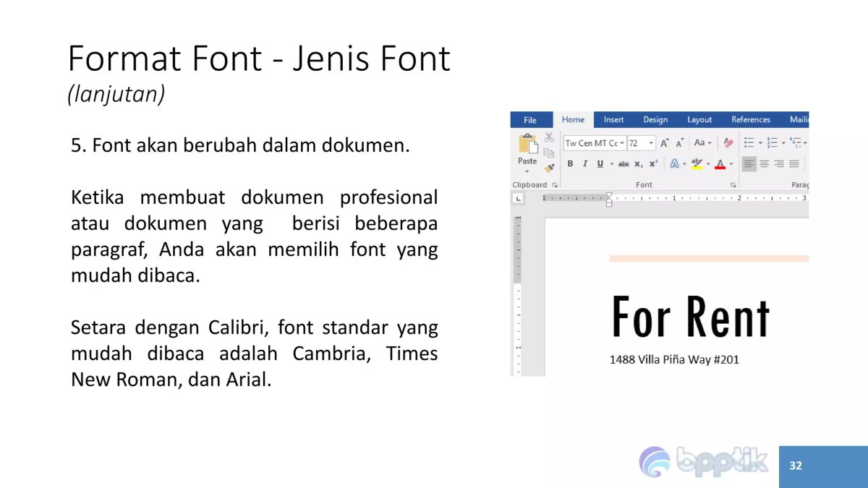Switch to the Insert ribbon tab
This screenshot has width=868, height=488.
(x=614, y=119)
